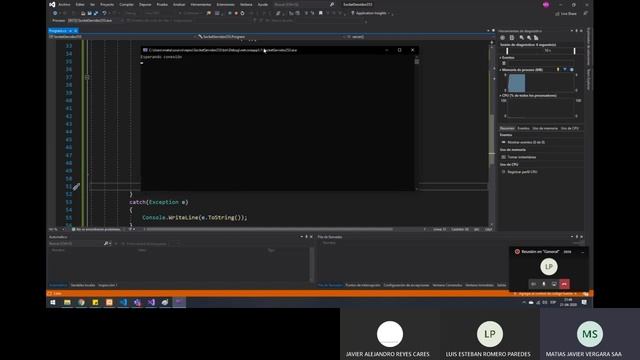Click the Registrar perfil CPU option
Screen dimensions: 640x360
click(x=522, y=172)
